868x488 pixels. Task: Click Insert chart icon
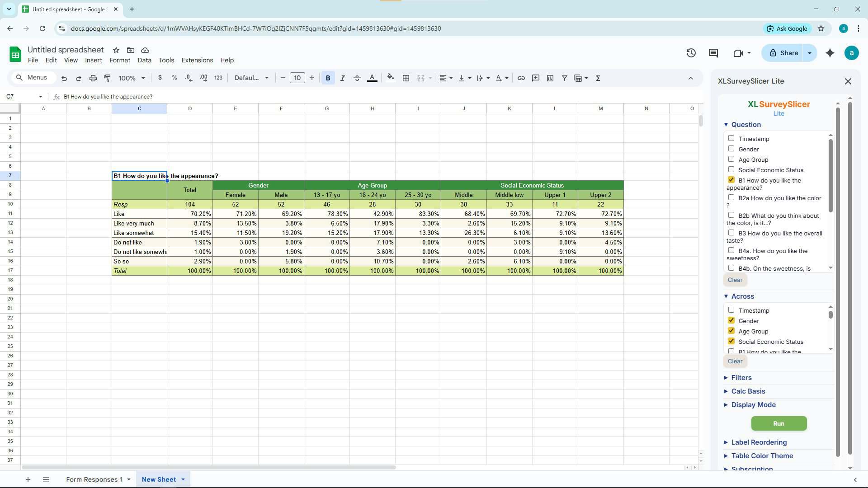(550, 78)
